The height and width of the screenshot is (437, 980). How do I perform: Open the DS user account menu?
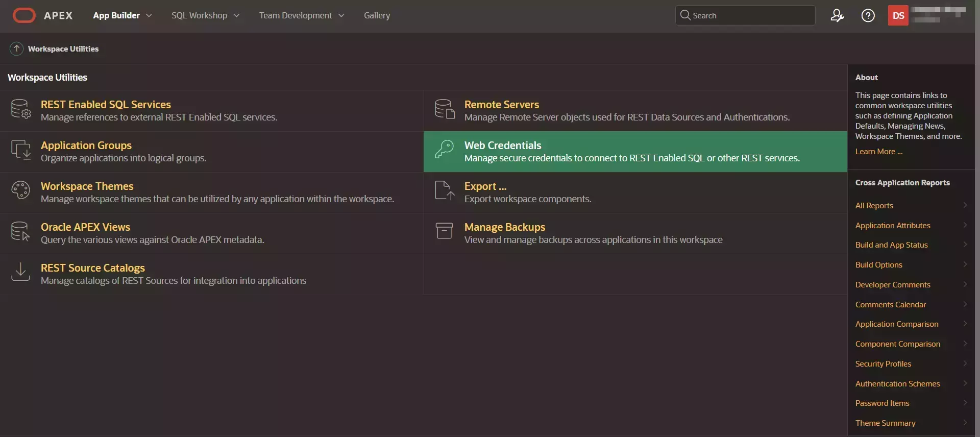click(898, 16)
